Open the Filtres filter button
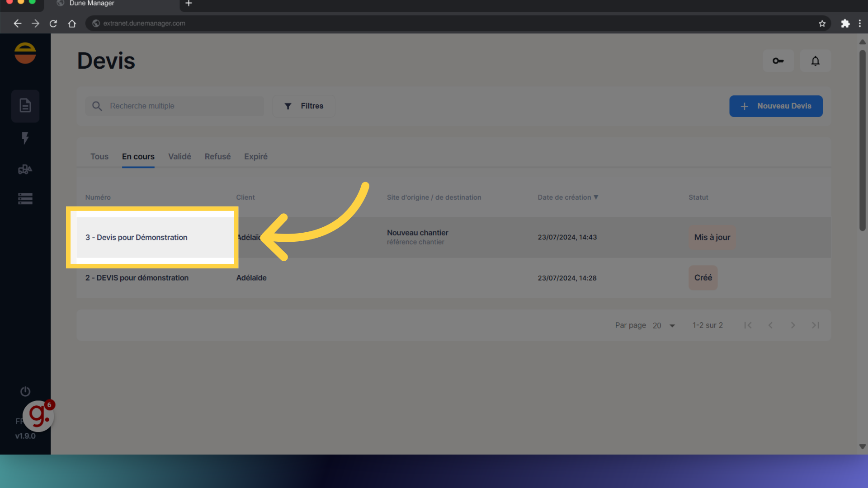The width and height of the screenshot is (868, 488). [304, 106]
